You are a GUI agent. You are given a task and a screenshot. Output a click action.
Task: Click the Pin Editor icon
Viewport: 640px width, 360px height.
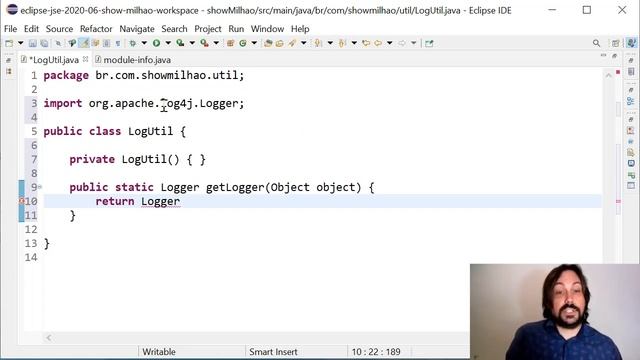point(429,43)
